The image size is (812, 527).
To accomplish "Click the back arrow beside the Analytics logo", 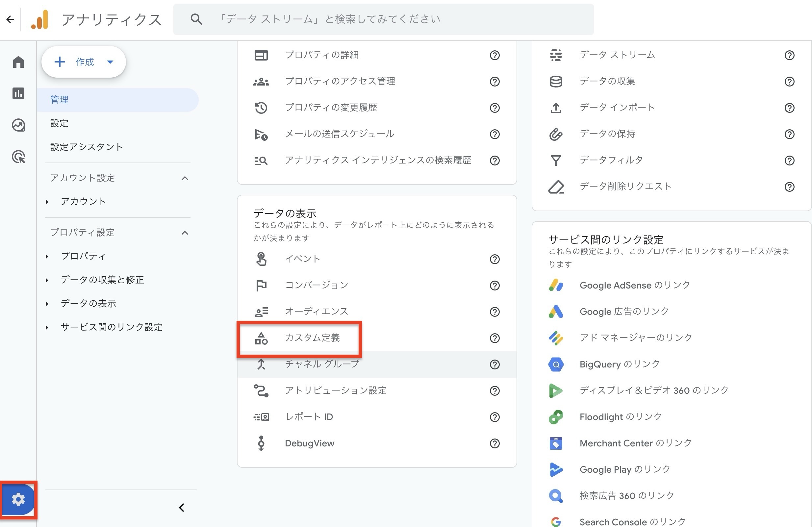I will (10, 19).
